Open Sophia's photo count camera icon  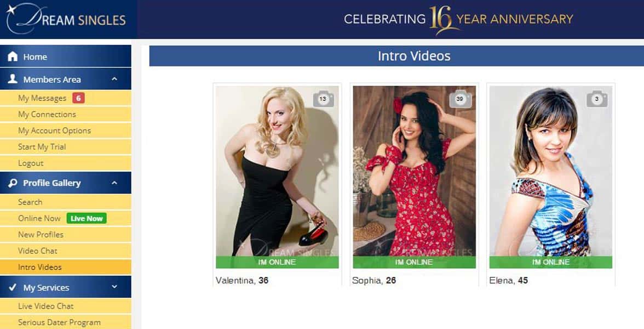pos(461,99)
